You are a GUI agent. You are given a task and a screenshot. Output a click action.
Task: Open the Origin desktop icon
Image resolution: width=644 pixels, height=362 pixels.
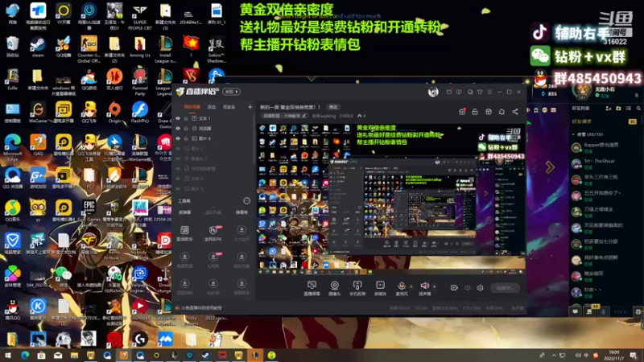114,113
